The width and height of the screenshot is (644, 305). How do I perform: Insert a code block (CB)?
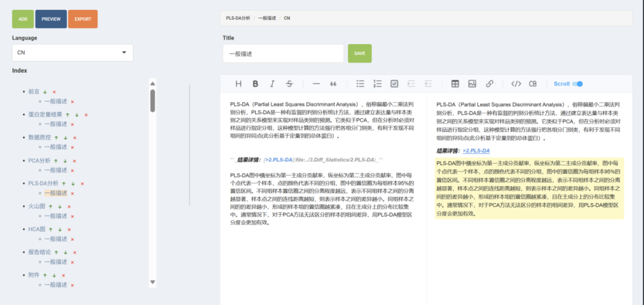[x=532, y=84]
